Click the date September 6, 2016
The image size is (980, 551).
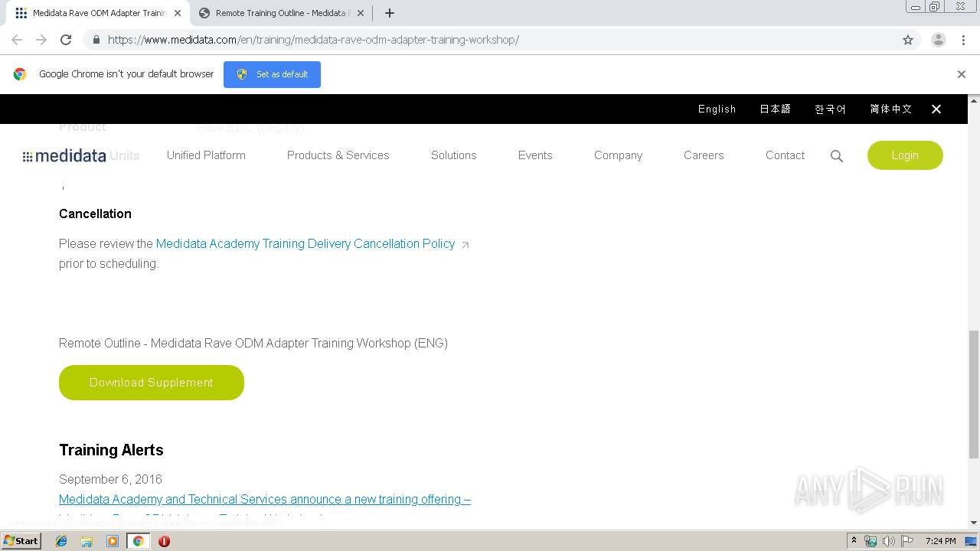coord(110,479)
